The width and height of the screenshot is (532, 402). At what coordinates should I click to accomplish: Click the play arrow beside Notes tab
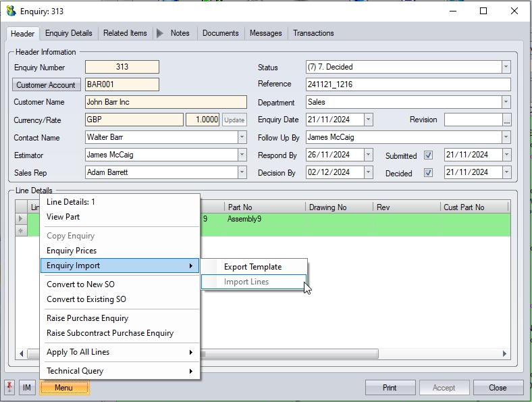[160, 33]
